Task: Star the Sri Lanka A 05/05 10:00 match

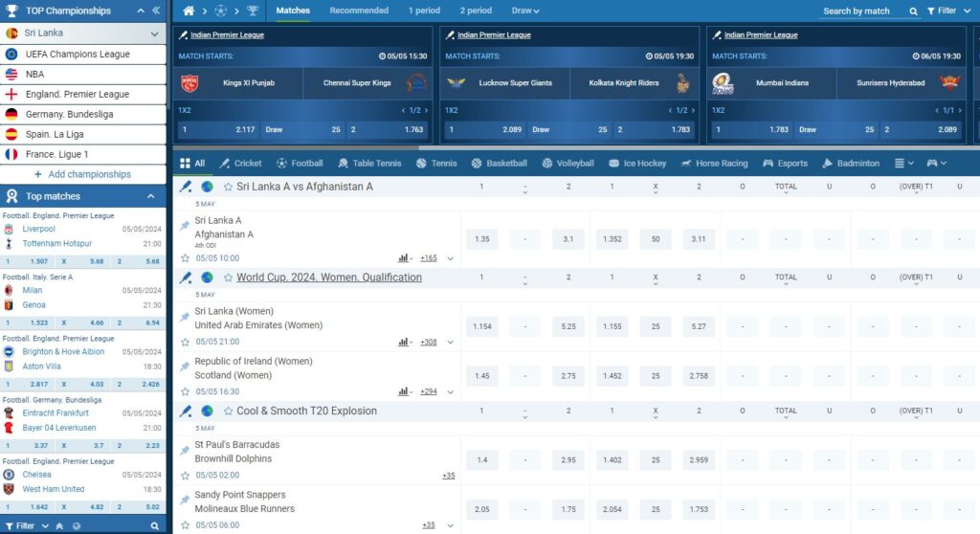Action: coord(185,257)
